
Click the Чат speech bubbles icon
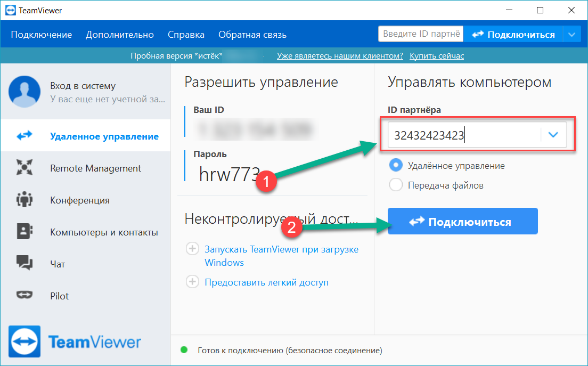pyautogui.click(x=24, y=263)
